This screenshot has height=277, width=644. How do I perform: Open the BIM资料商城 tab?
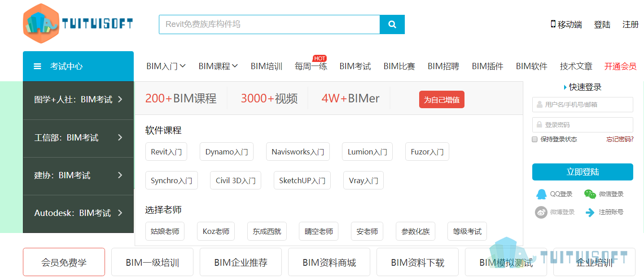(329, 262)
